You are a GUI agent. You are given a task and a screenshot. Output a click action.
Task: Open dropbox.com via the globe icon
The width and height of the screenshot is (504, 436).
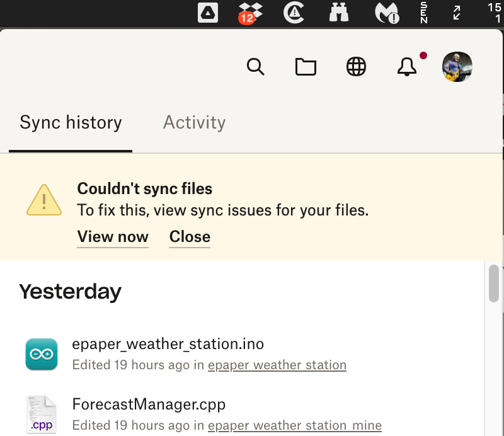[x=356, y=67]
